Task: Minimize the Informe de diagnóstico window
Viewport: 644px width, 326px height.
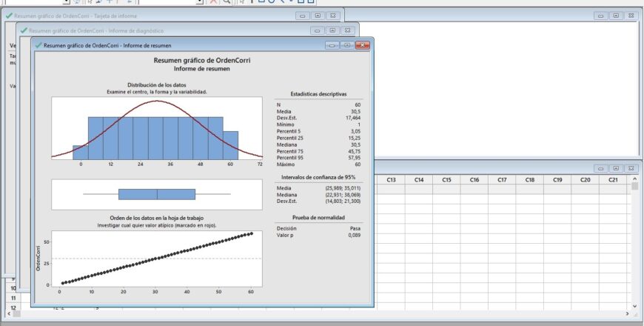Action: (317, 30)
